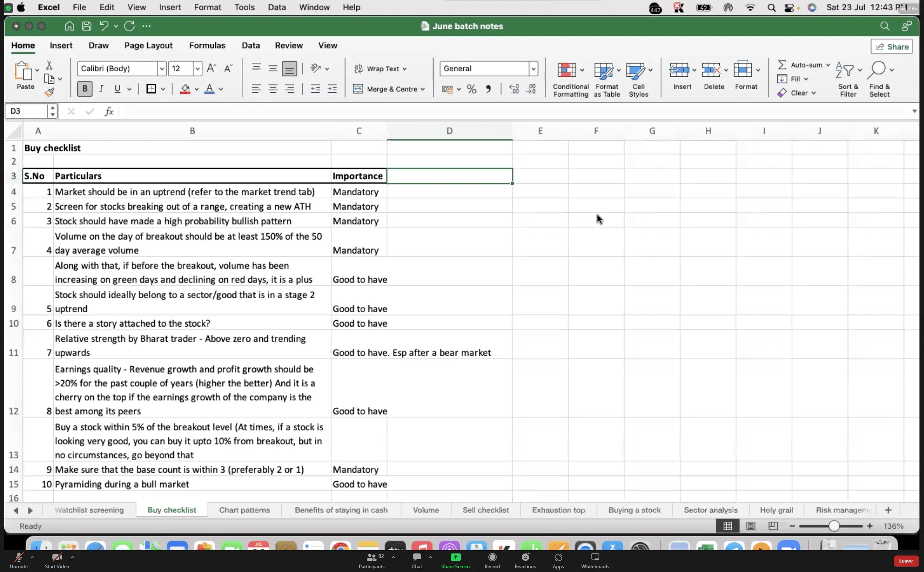Switch to Page Layout view in status bar
Screen dimensions: 924x572
point(750,526)
